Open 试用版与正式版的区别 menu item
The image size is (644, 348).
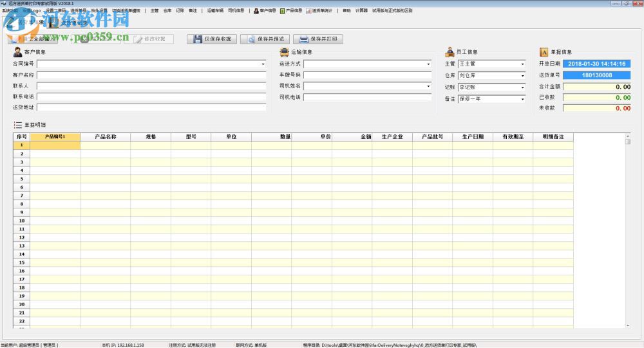pos(392,11)
